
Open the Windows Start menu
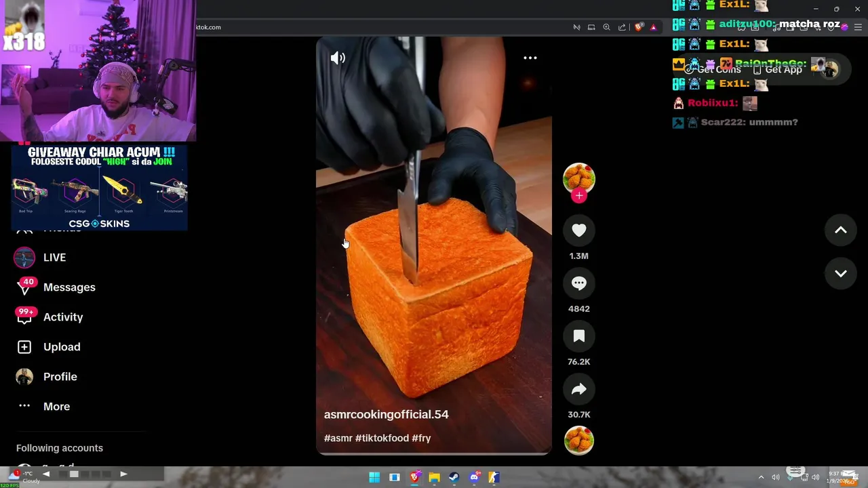pyautogui.click(x=374, y=477)
